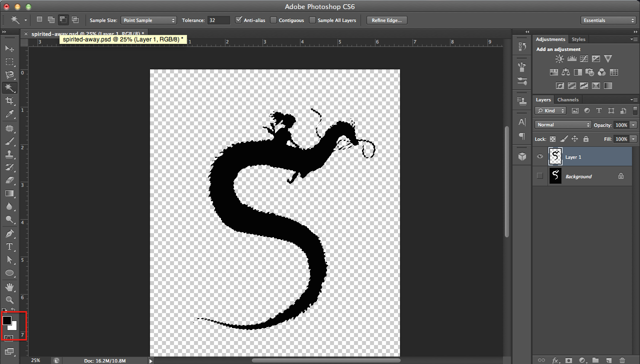Choose Intersect with selection mode
The width and height of the screenshot is (640, 364).
(75, 20)
